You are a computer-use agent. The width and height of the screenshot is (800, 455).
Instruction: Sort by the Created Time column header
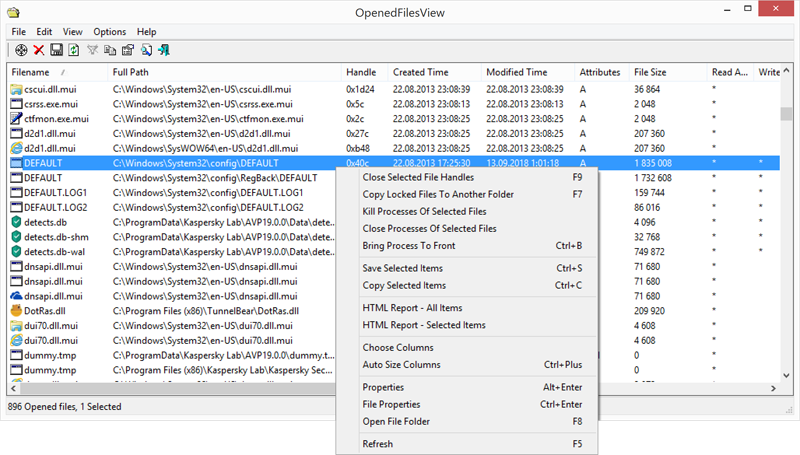[434, 72]
